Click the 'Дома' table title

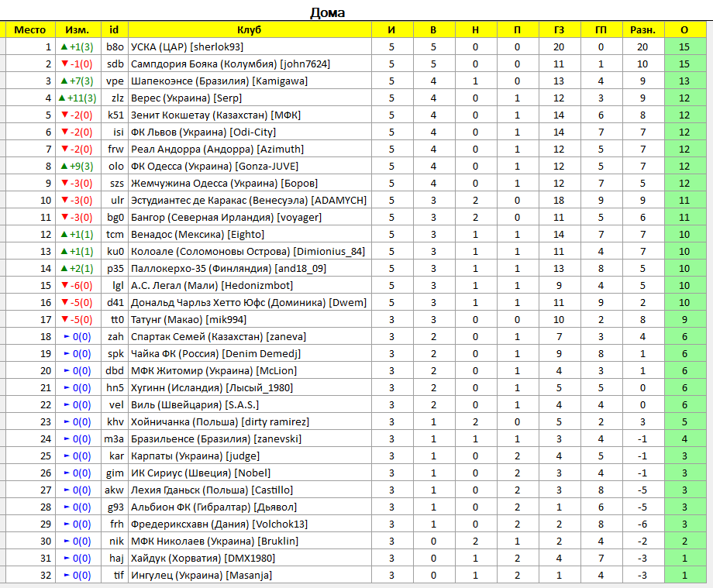pos(327,12)
